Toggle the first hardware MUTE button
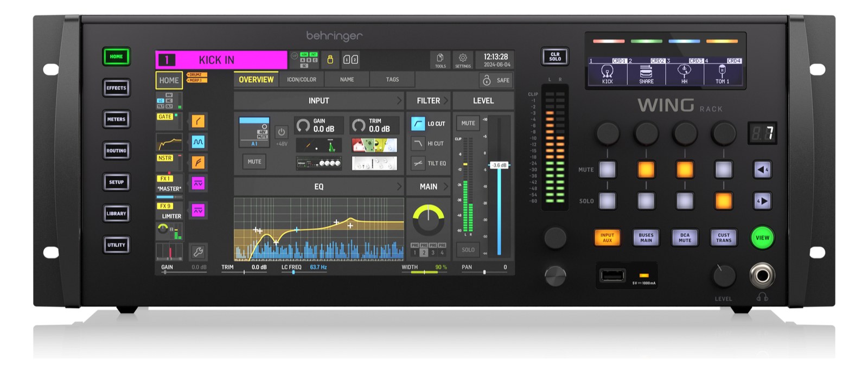868x372 pixels. tap(608, 169)
